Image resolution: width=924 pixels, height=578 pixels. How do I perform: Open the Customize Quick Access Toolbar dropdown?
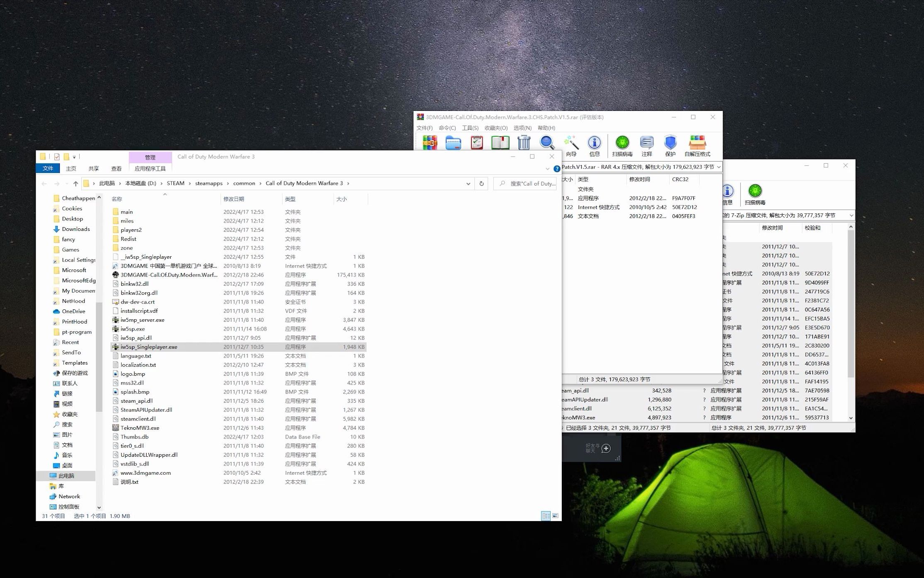(x=74, y=157)
